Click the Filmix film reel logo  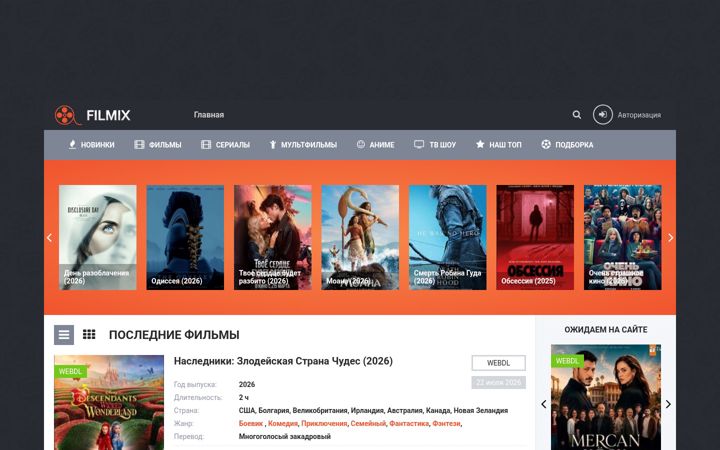pos(67,115)
